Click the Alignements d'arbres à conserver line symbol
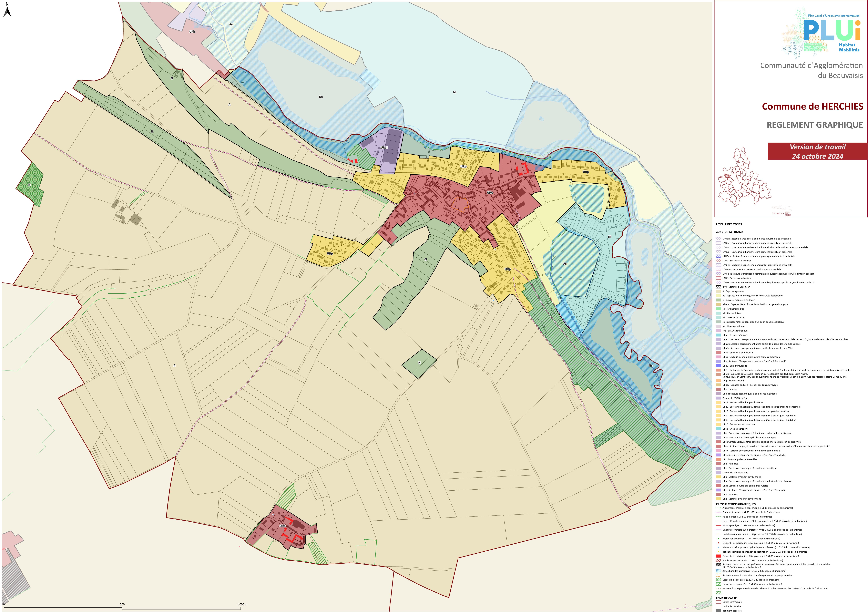 point(718,508)
